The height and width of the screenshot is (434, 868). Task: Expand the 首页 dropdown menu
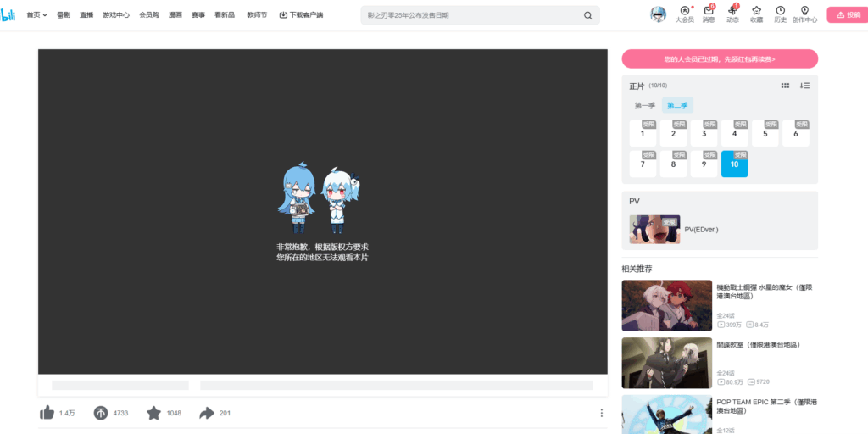pyautogui.click(x=36, y=15)
